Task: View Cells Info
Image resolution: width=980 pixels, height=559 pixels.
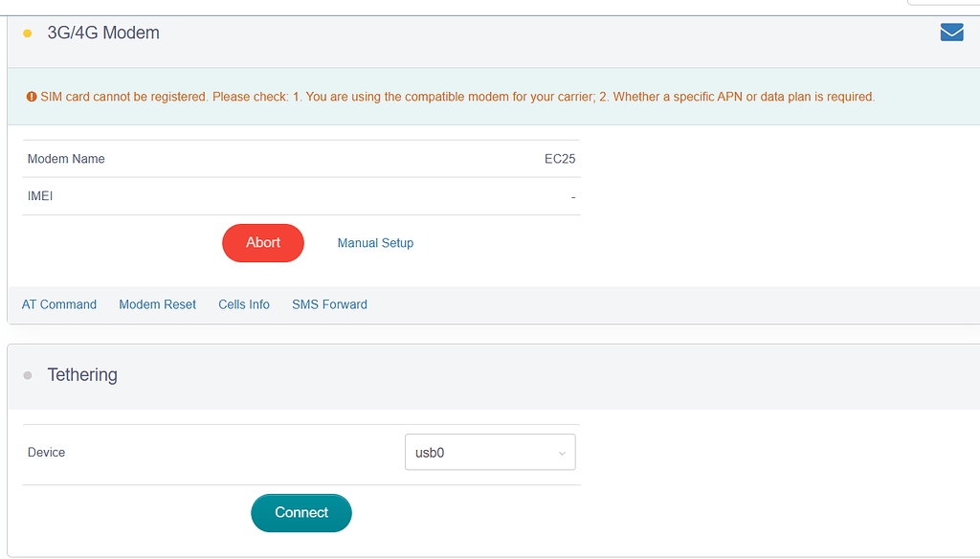Action: point(244,304)
